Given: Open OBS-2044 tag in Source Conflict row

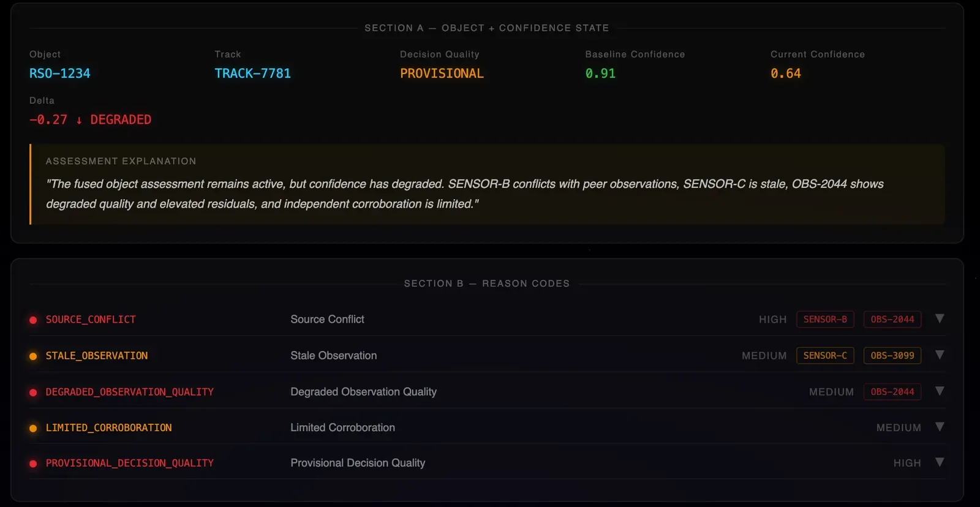Looking at the screenshot, I should 892,320.
